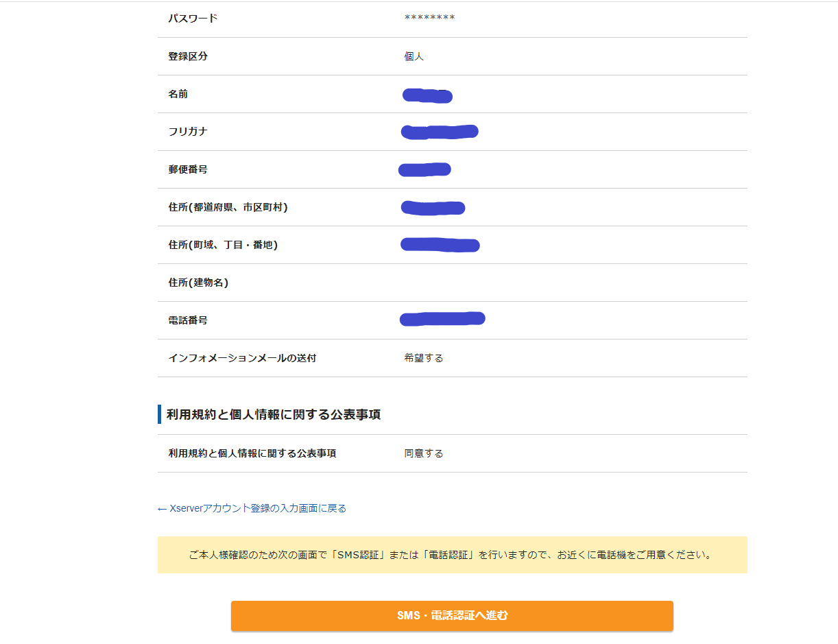This screenshot has width=838, height=644.
Task: Click the 住所(町域、丁目・番地) label
Action: click(223, 245)
